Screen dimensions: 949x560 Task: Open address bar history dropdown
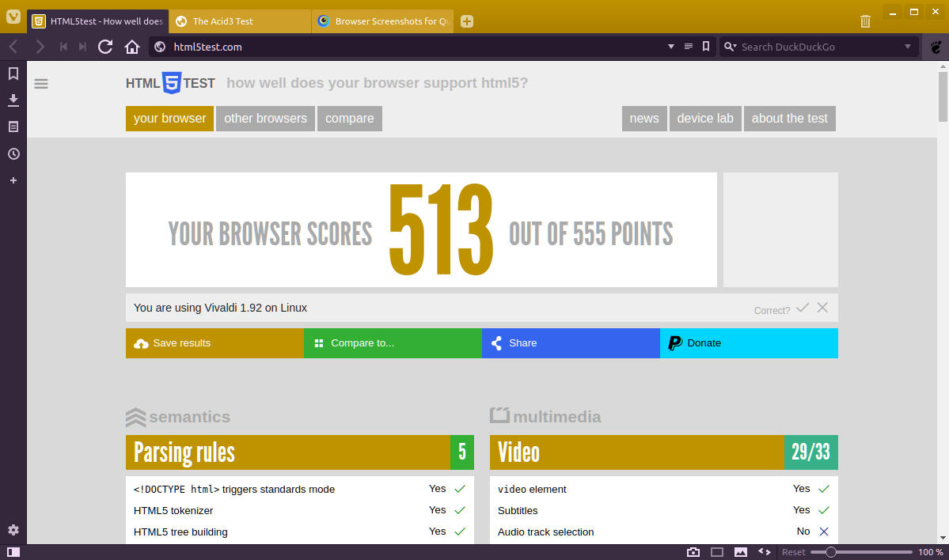(670, 47)
